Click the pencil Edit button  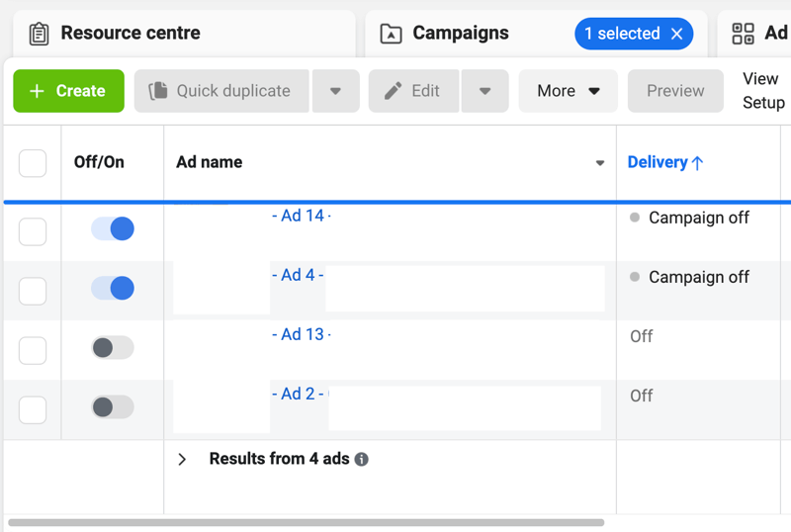tap(413, 91)
